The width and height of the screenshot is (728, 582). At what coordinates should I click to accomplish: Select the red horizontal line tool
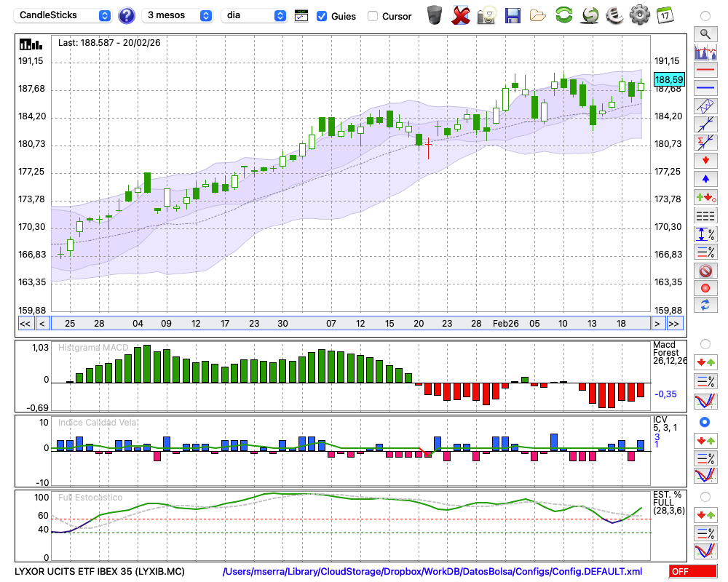point(705,70)
